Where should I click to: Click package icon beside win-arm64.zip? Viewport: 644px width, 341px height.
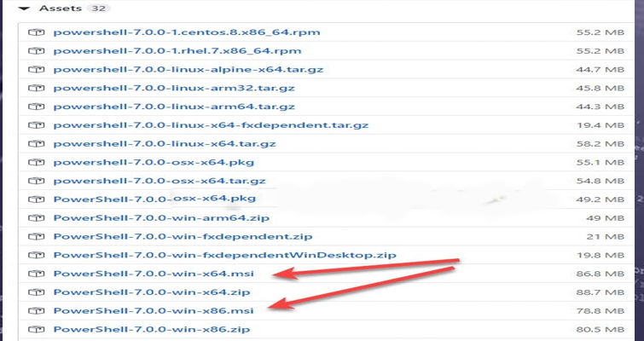tap(36, 218)
